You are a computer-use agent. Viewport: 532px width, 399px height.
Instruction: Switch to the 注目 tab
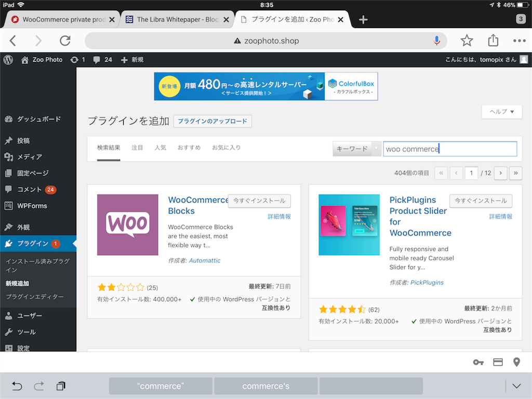point(137,148)
